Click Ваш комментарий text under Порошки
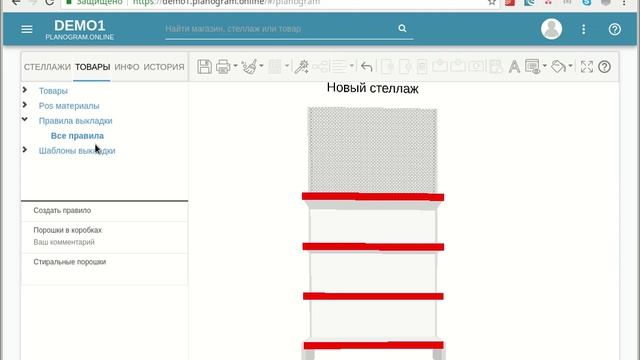This screenshot has height=360, width=640. tap(64, 242)
